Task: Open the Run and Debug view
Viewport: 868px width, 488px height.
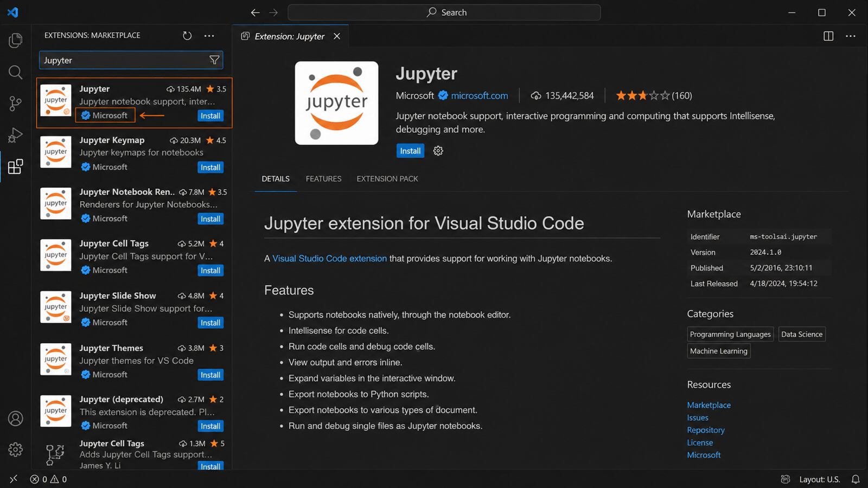Action: tap(16, 135)
